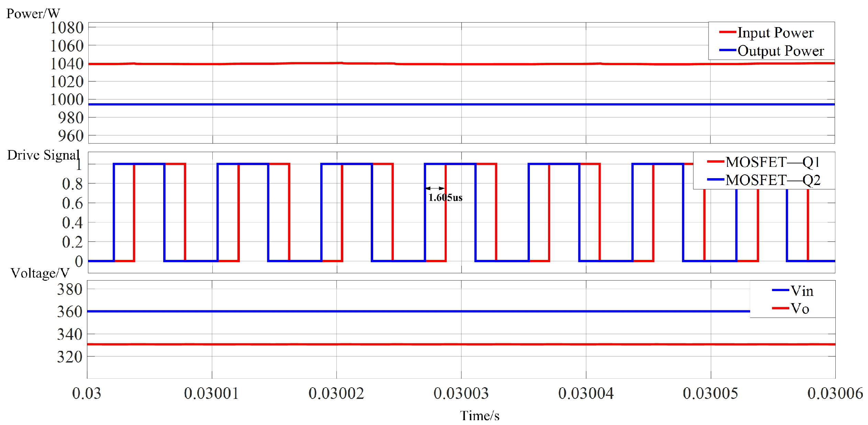Click the 360 voltage tick label
868x425 pixels.
[x=70, y=312]
